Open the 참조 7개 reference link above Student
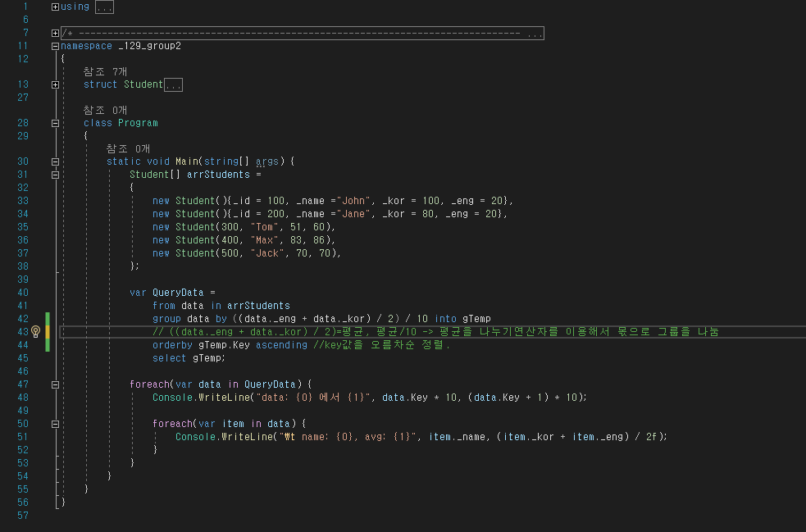Screen dimensions: 806x532 coord(106,71)
